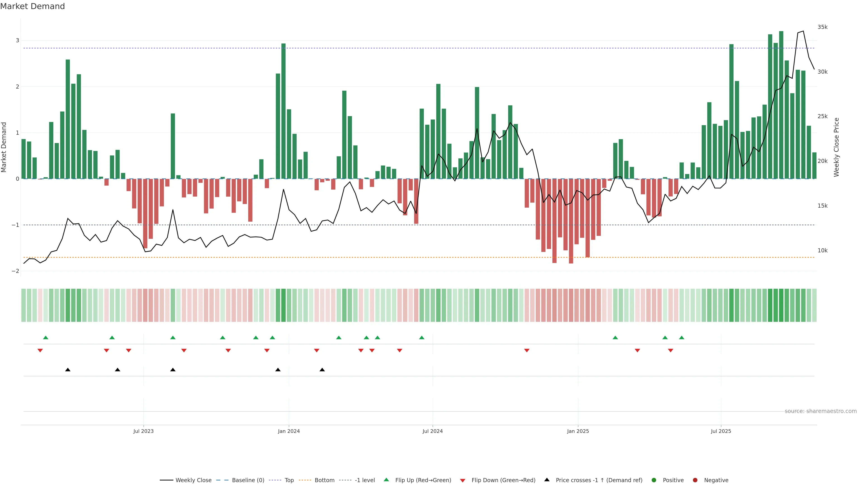
Task: Click the Market Demand chart title
Action: [x=32, y=6]
